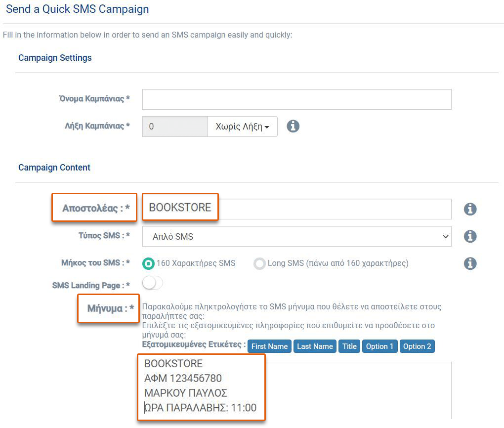Choose the Long SMS radio option
504x428 pixels.
[259, 263]
